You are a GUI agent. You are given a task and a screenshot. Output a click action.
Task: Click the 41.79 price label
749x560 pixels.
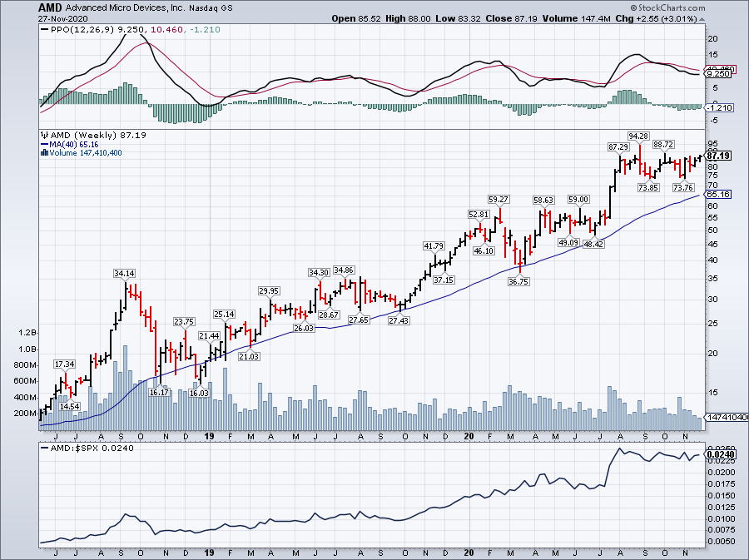coord(434,246)
